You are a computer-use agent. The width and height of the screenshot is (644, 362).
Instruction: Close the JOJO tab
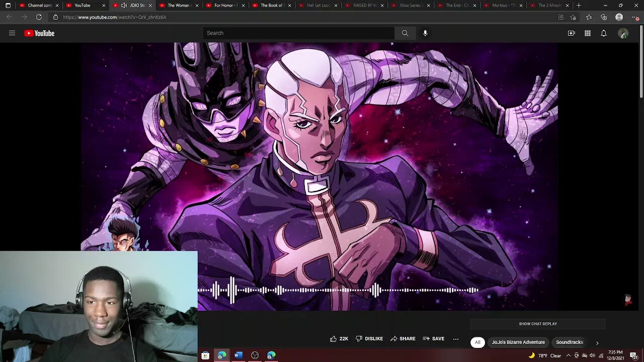pos(150,6)
